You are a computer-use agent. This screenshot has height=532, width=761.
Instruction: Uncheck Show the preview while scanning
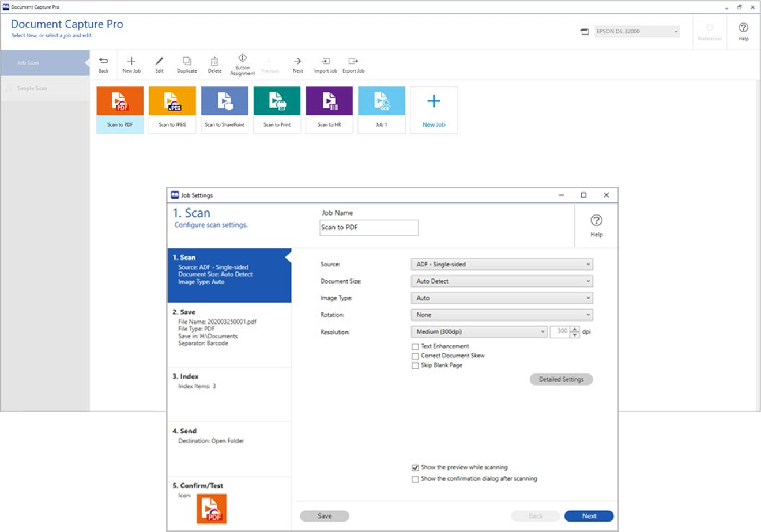(x=415, y=468)
